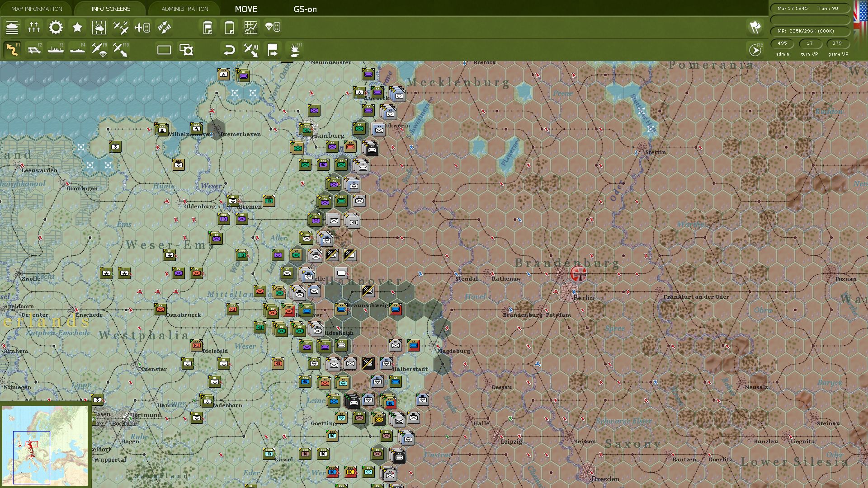Open the weather screen icon
This screenshot has width=868, height=488.
click(x=99, y=28)
